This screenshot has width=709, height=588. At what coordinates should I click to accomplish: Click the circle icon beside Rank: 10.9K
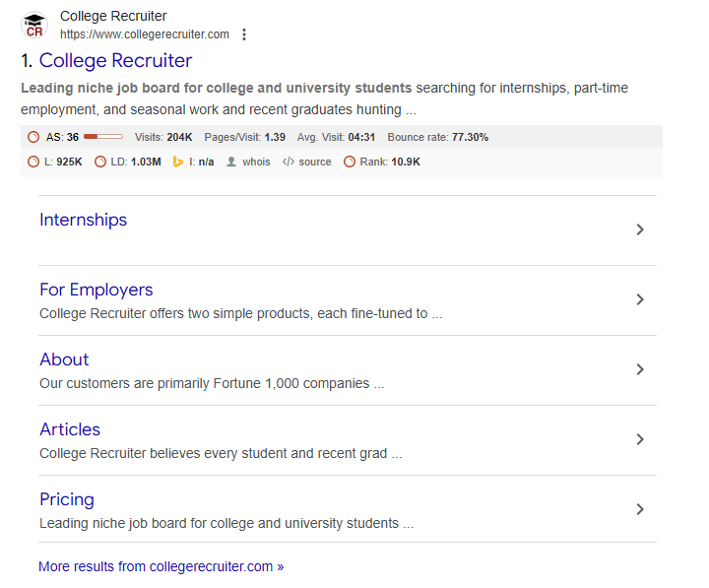tap(349, 162)
